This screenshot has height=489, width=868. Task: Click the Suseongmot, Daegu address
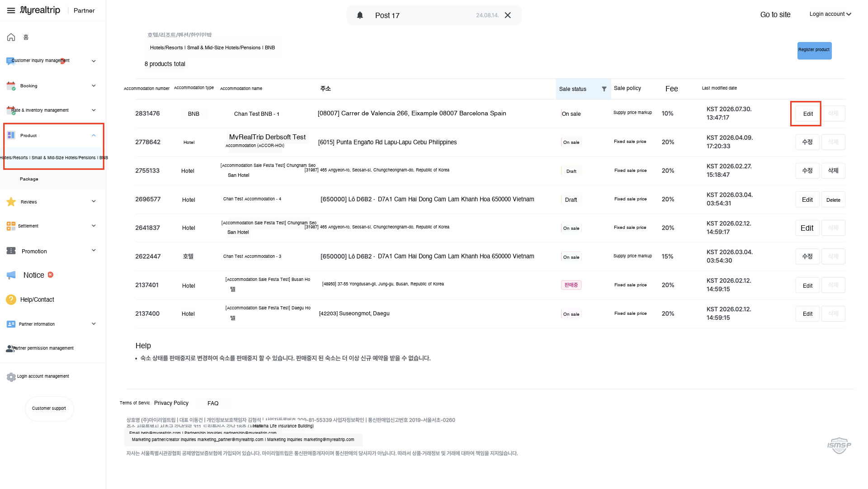point(354,313)
